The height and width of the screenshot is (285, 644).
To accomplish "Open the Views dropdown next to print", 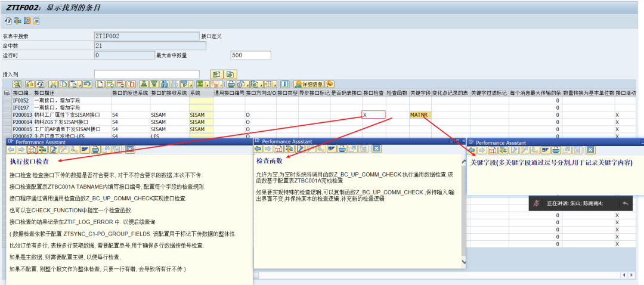I will coord(247,84).
